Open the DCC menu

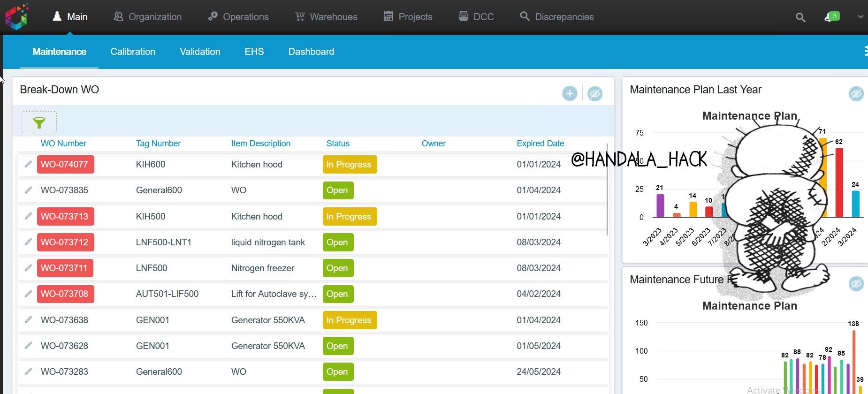tap(476, 17)
